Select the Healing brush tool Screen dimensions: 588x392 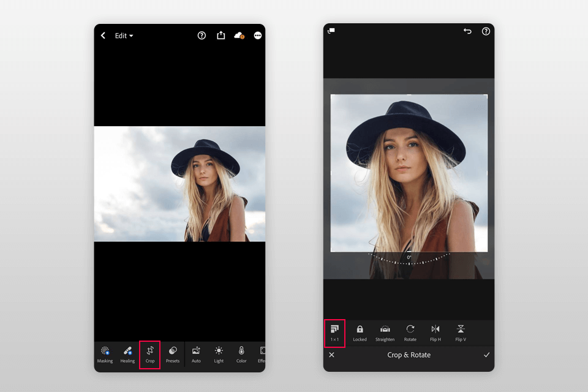127,355
